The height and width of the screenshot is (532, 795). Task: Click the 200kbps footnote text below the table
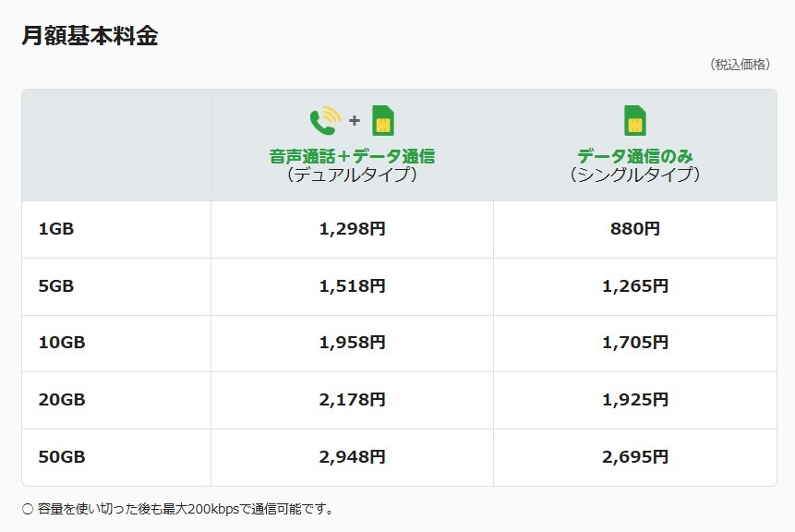pos(185,509)
